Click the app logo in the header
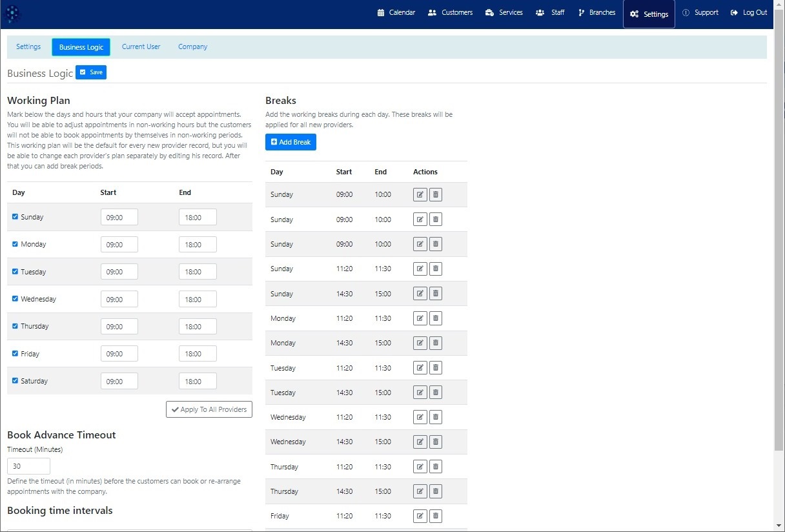785x532 pixels. (13, 14)
